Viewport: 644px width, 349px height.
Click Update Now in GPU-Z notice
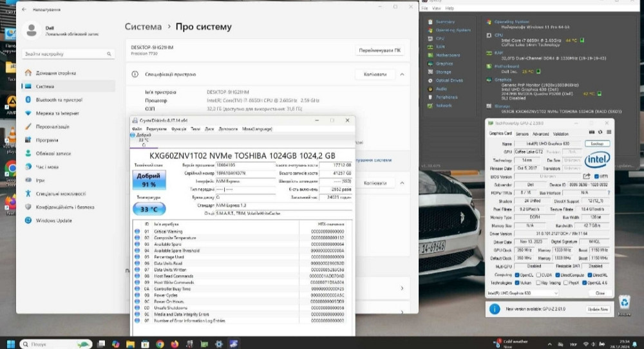(x=598, y=309)
